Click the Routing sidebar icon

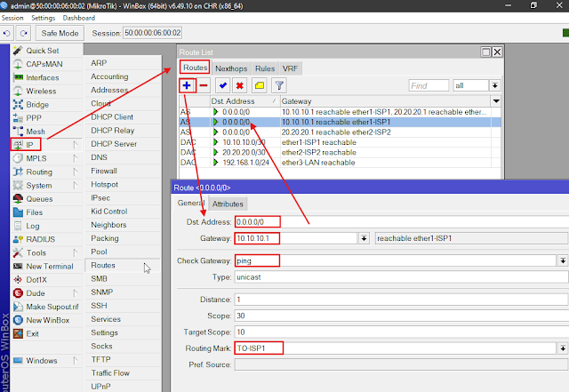18,172
